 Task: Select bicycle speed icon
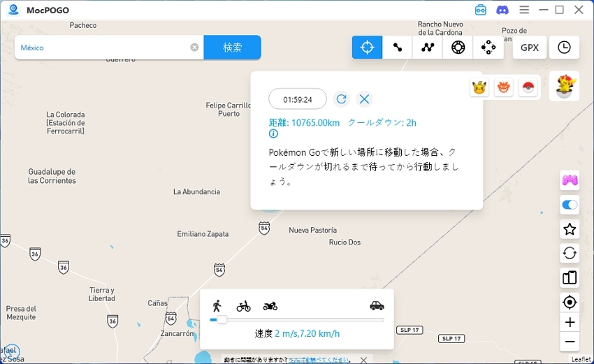(x=244, y=306)
